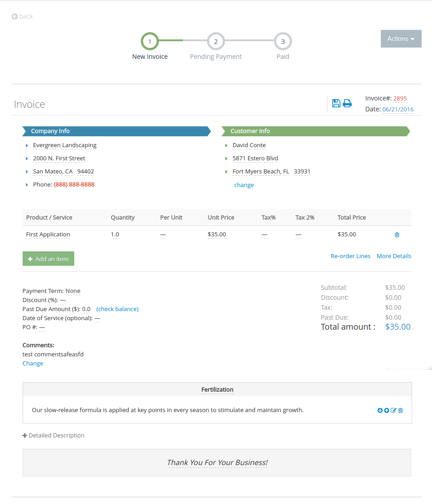Image resolution: width=432 pixels, height=504 pixels.
Task: Open the Payment Term None selector
Action: click(73, 291)
